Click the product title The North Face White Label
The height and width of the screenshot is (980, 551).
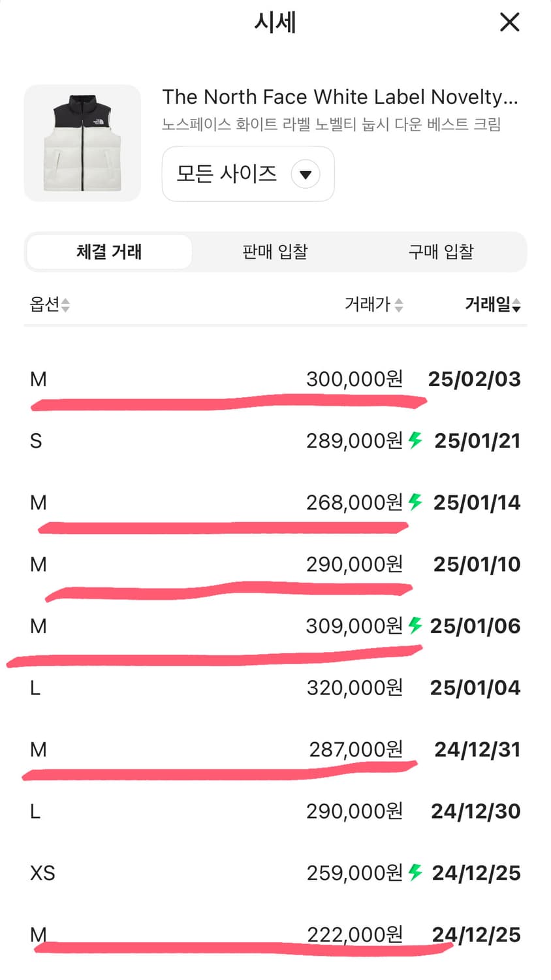coord(339,97)
